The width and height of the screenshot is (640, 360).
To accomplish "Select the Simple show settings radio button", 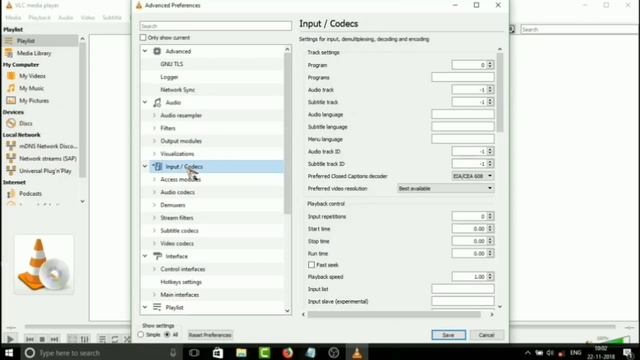I will 141,335.
